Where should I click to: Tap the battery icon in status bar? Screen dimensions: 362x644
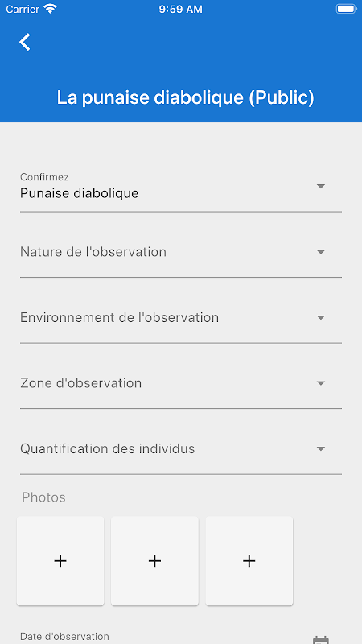pyautogui.click(x=346, y=9)
